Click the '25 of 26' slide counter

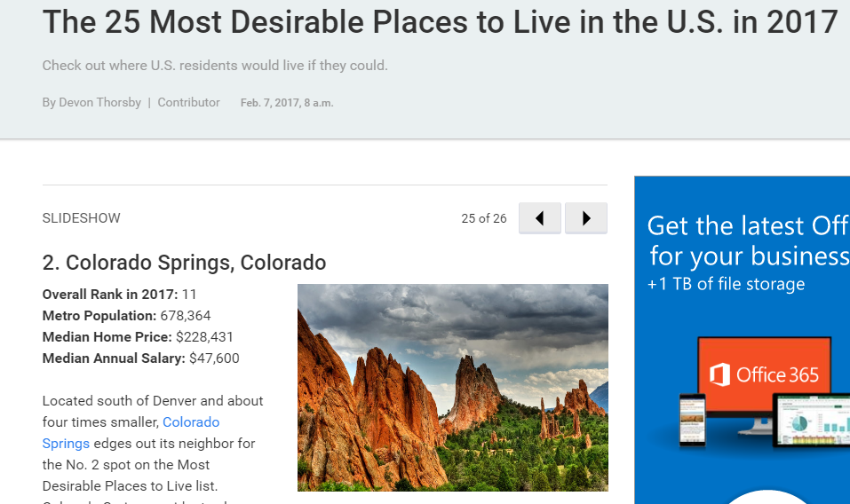(483, 218)
